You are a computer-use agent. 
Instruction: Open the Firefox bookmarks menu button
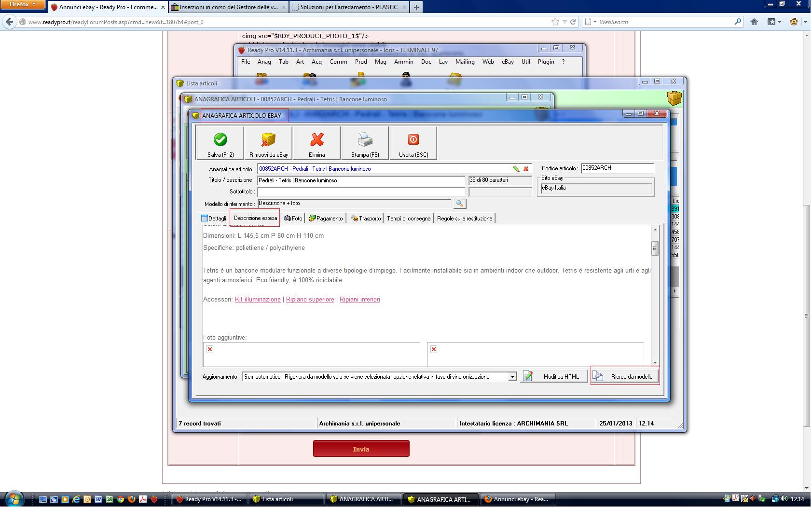click(x=774, y=22)
